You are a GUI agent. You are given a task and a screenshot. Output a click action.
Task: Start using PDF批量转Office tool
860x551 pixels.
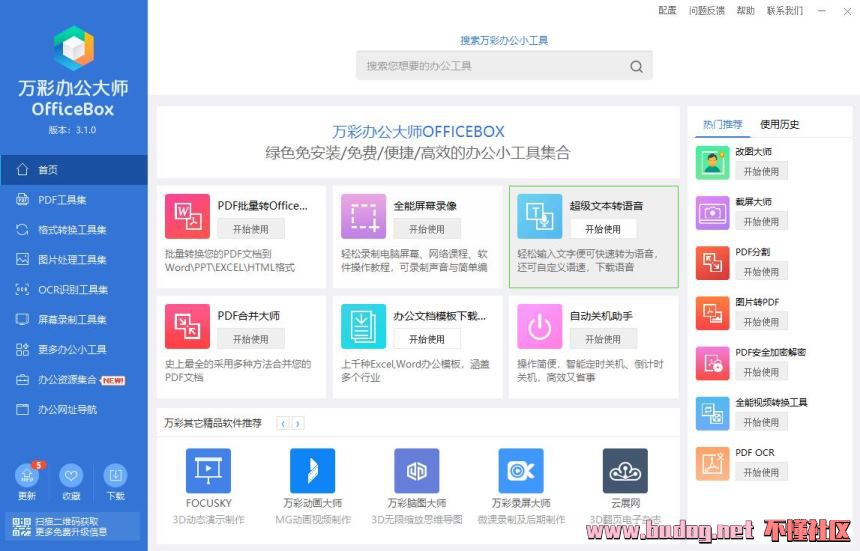point(251,229)
